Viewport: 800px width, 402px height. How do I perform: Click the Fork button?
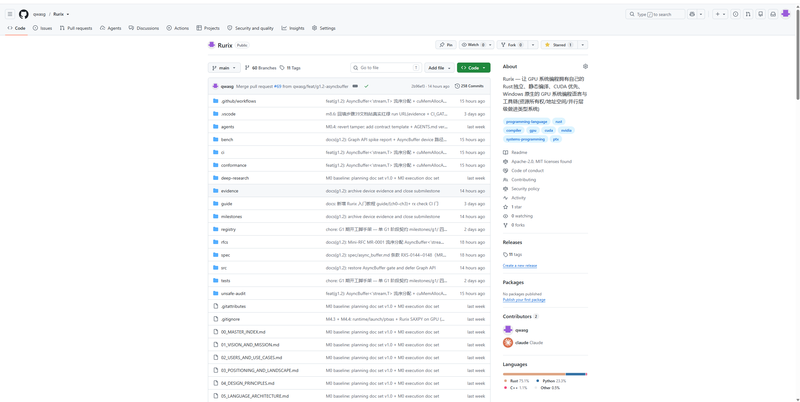click(512, 45)
